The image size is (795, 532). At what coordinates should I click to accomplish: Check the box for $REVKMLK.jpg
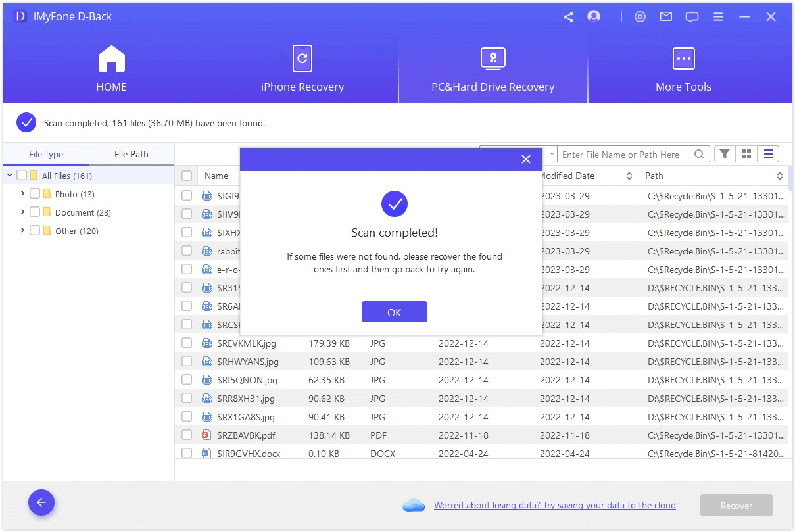187,343
